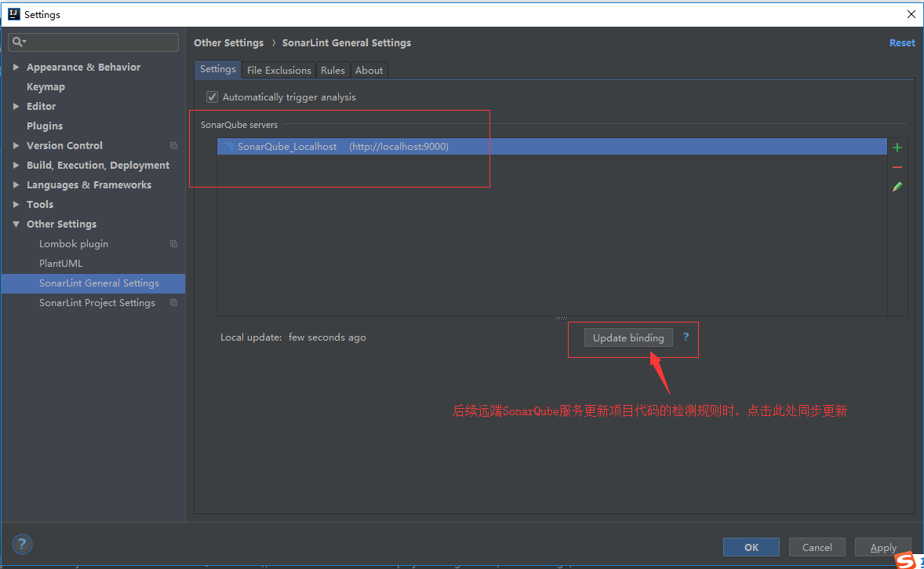
Task: Open the Plugins settings page
Action: (x=44, y=126)
